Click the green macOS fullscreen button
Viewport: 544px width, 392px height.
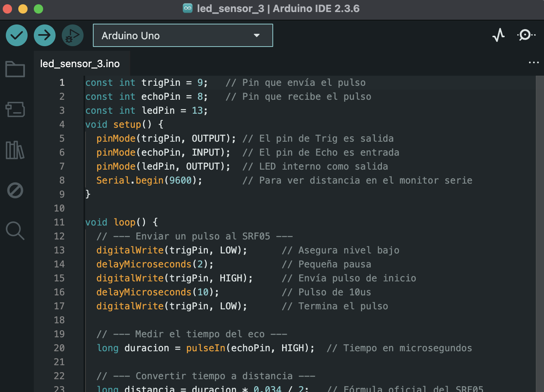(x=38, y=9)
